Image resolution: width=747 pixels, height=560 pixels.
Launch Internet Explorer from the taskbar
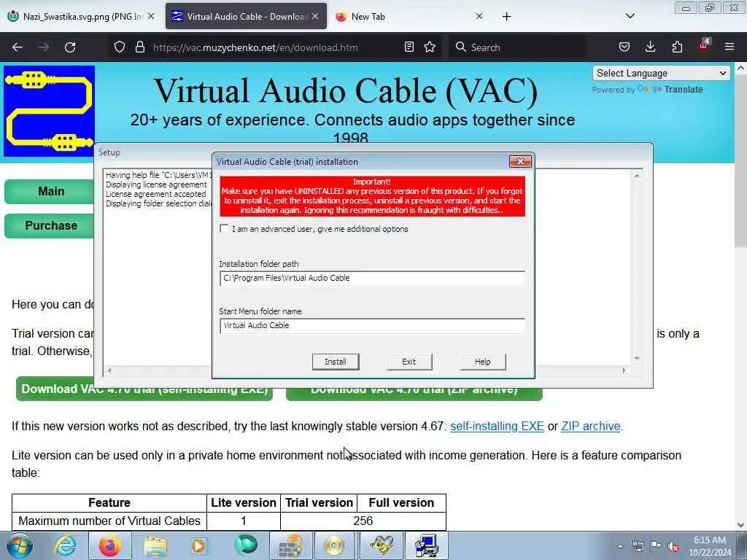point(65,545)
